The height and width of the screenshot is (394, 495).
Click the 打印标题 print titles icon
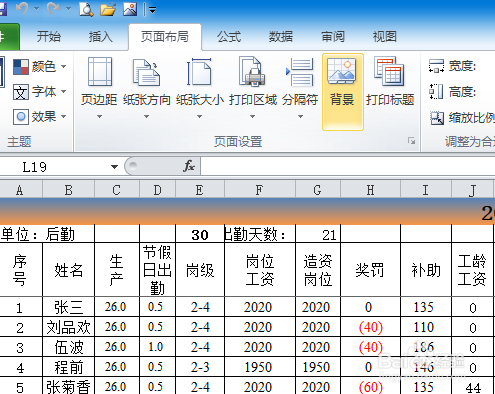point(389,72)
